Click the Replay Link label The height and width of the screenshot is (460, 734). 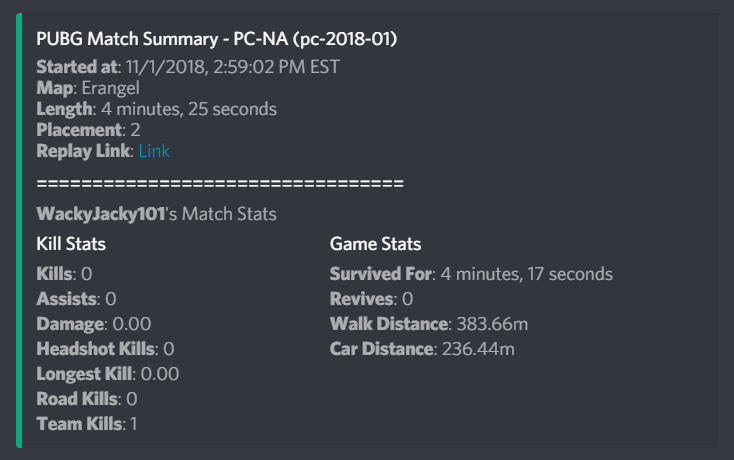pos(84,150)
